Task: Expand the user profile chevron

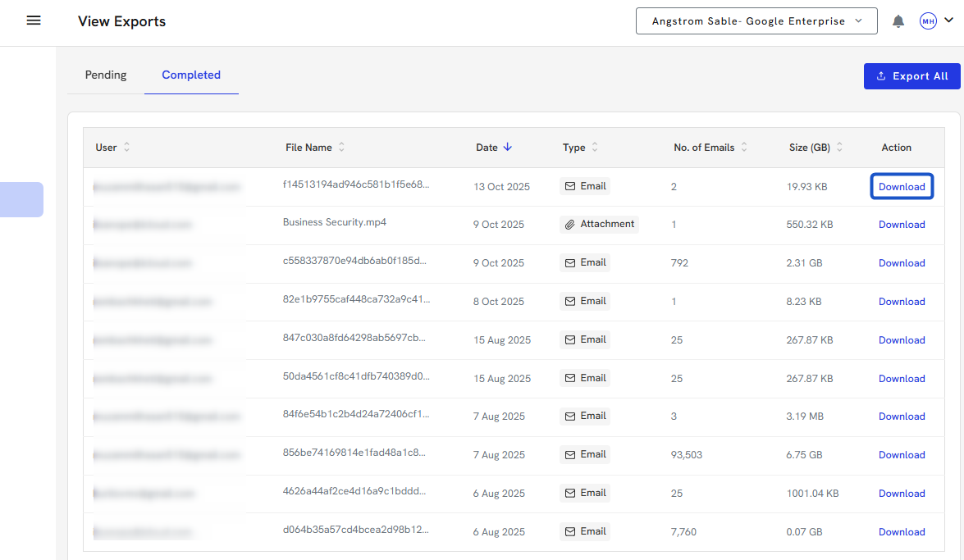Action: (949, 21)
